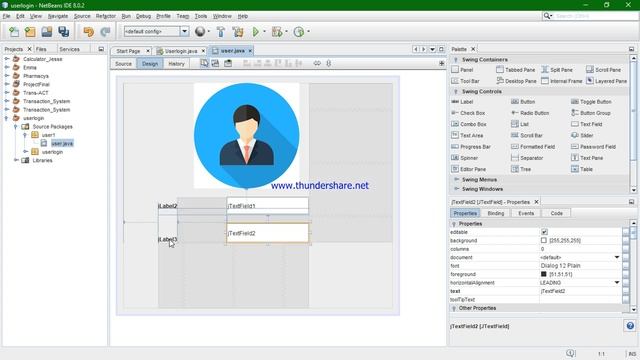Image resolution: width=640 pixels, height=360 pixels.
Task: Click the Palette panel vertical scrollbar
Action: pyautogui.click(x=633, y=124)
